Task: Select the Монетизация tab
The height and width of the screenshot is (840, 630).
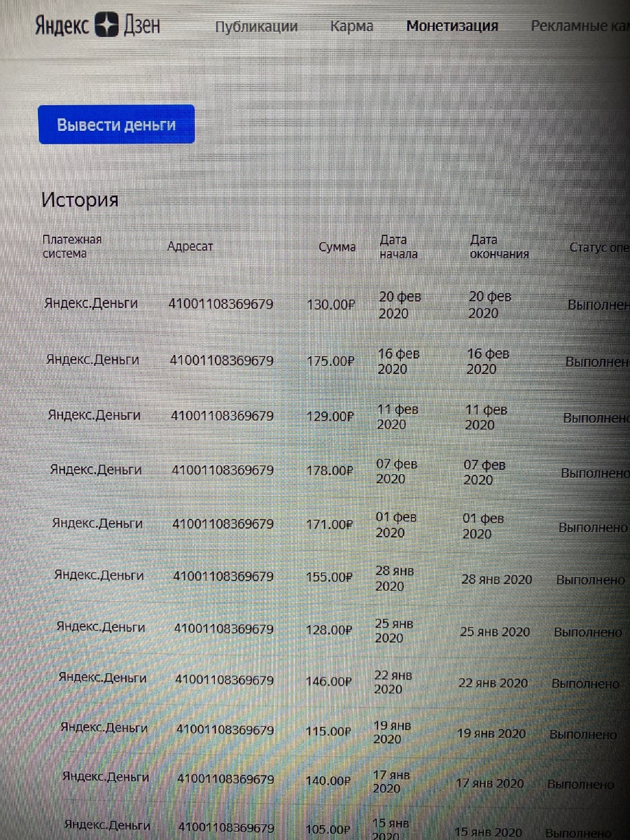Action: point(452,26)
